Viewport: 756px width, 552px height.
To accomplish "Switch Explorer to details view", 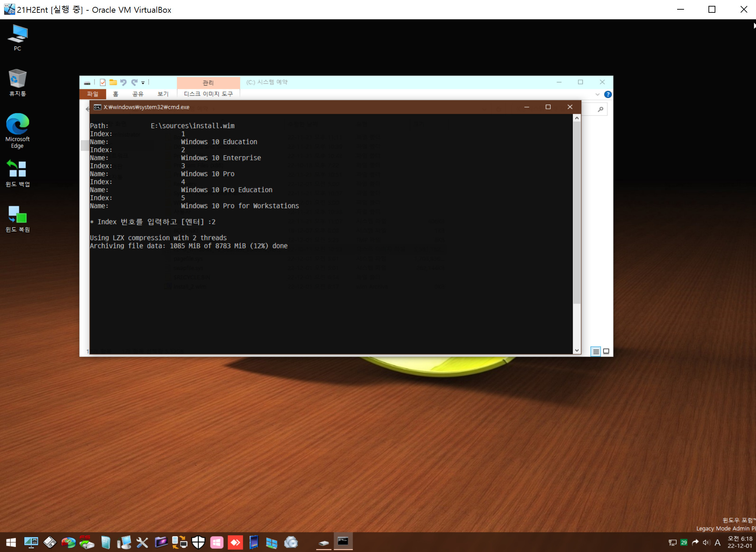I will (x=596, y=351).
